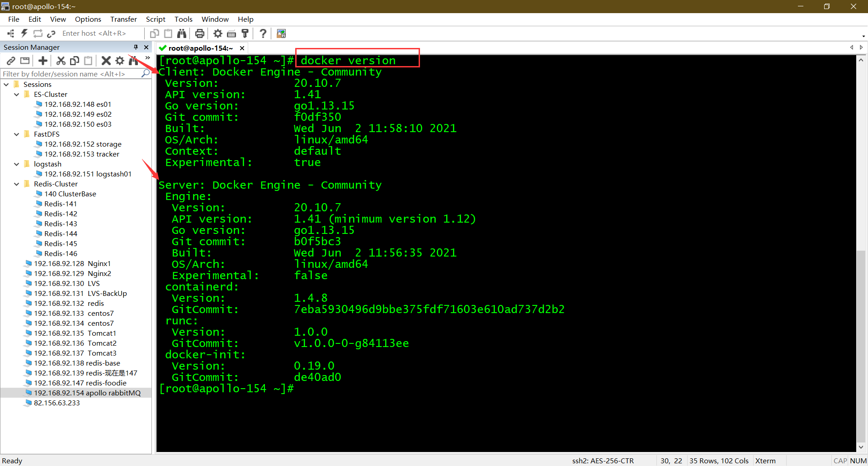Click the Print icon
Image resolution: width=868 pixels, height=466 pixels.
pyautogui.click(x=200, y=33)
